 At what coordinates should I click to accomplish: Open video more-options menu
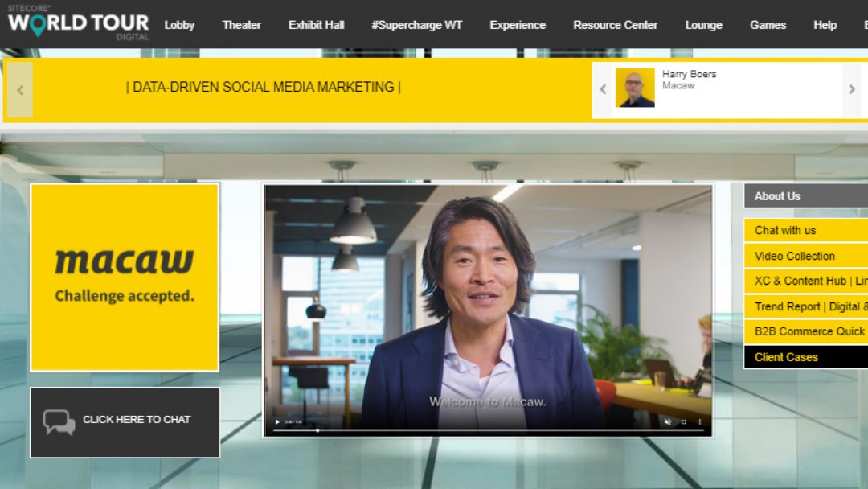(700, 422)
